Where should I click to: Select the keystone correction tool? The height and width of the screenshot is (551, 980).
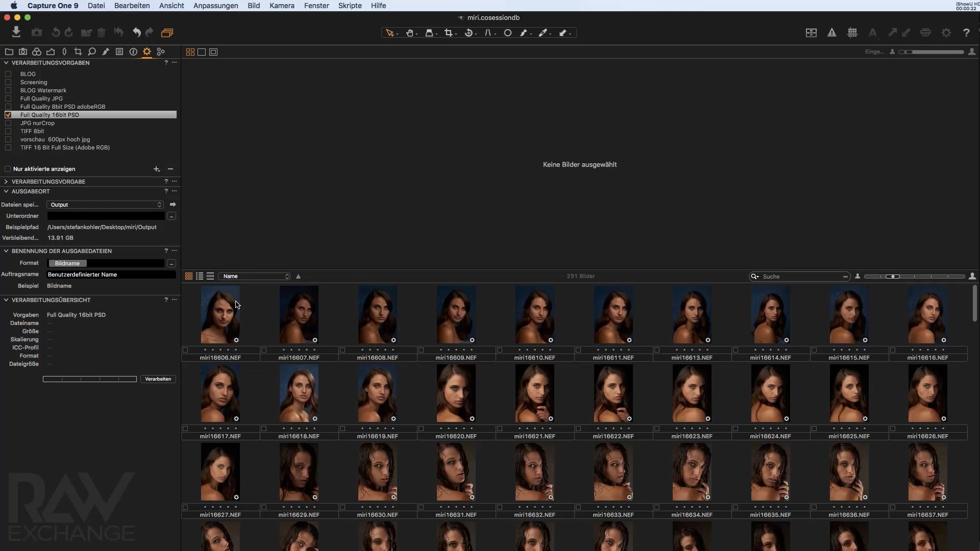coord(488,33)
